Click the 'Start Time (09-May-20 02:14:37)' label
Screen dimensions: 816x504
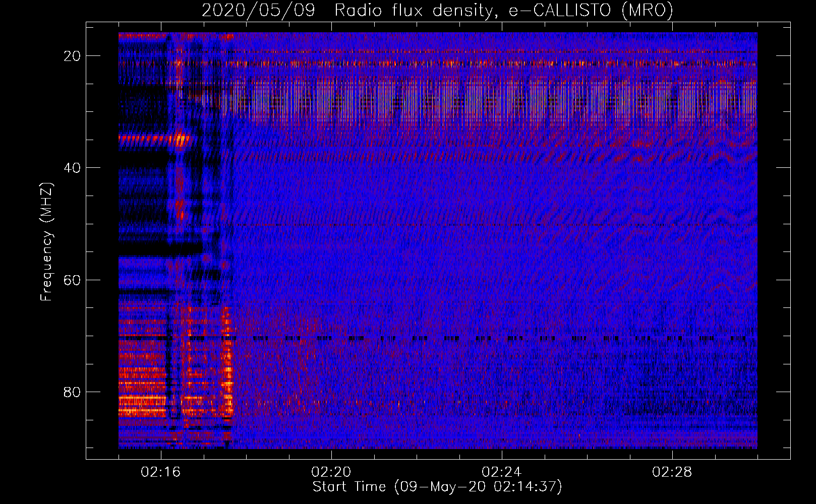pos(437,487)
